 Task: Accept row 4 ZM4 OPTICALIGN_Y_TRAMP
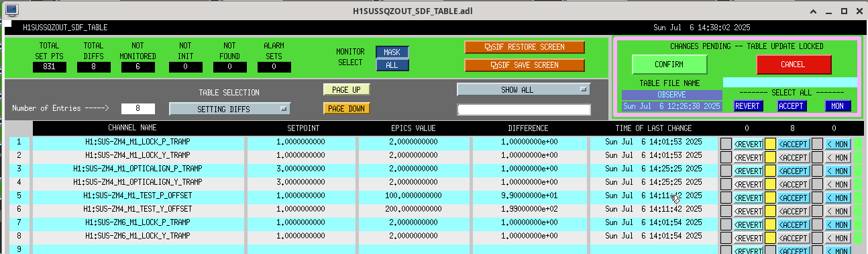click(793, 183)
